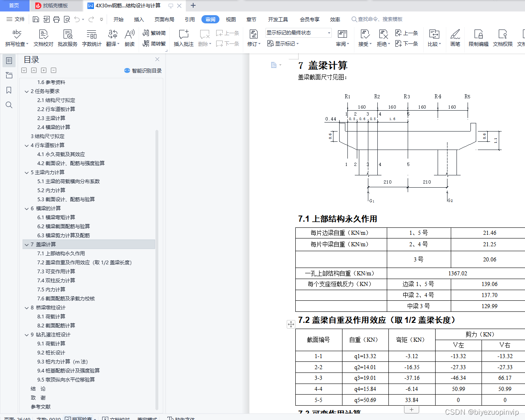The width and height of the screenshot is (525, 420).
Task: Click the Print icon in quick access toolbar
Action: pyautogui.click(x=56, y=19)
